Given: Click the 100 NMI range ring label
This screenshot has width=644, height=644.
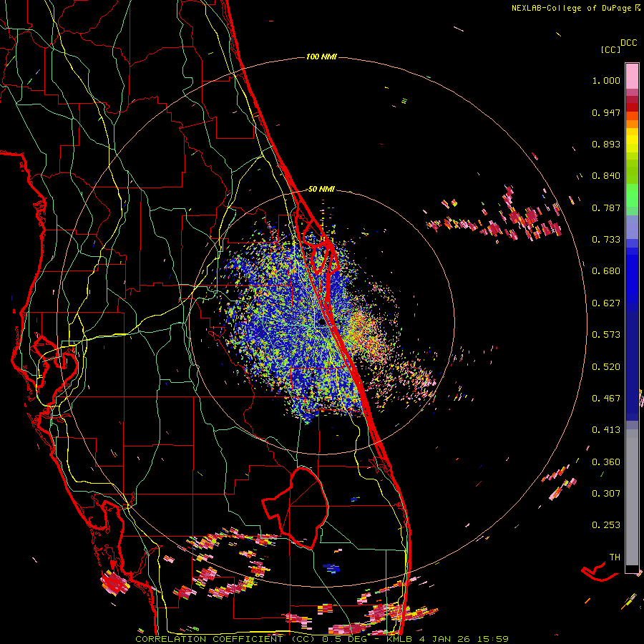Looking at the screenshot, I should pos(321,57).
